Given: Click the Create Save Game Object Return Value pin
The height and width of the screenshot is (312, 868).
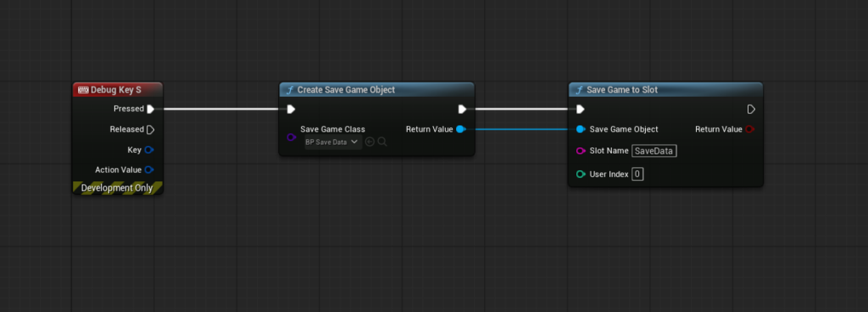Looking at the screenshot, I should tap(460, 130).
